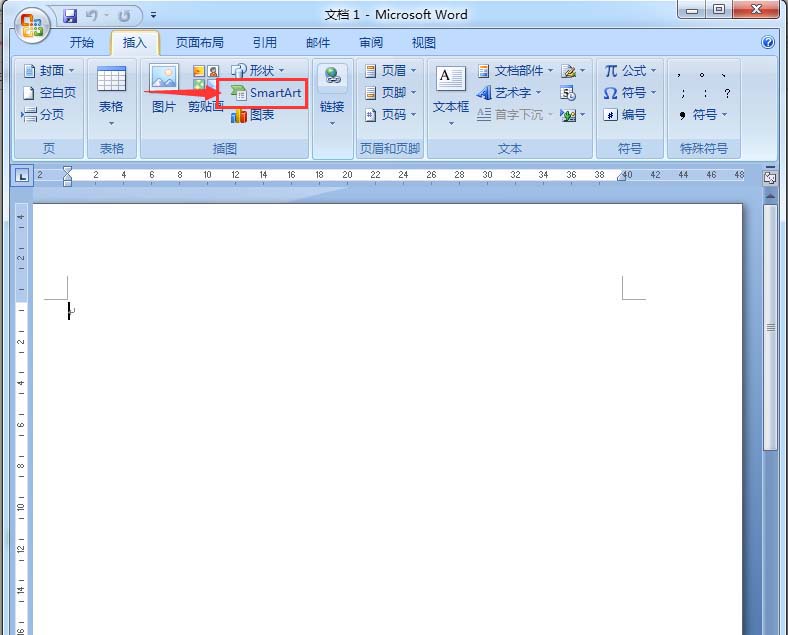Open the 页脚 footer dropdown
The width and height of the screenshot is (788, 635).
click(x=390, y=93)
